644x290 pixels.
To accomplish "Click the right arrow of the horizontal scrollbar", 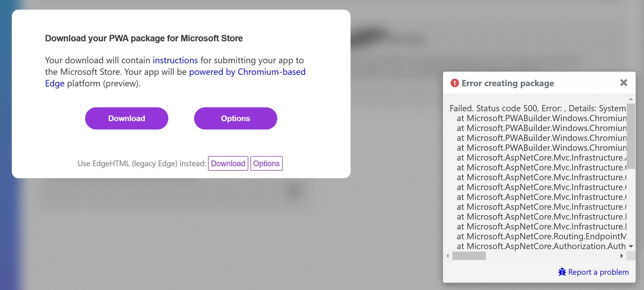I will (x=622, y=256).
